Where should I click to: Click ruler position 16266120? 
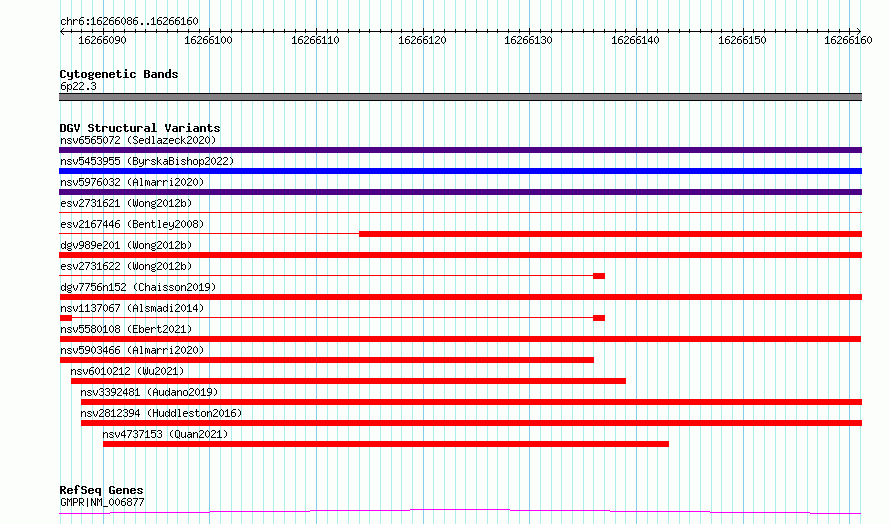pyautogui.click(x=422, y=40)
